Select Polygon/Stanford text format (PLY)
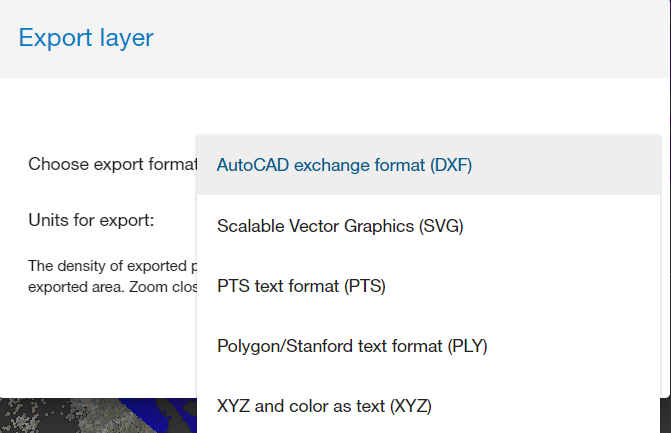This screenshot has width=671, height=433. click(352, 346)
